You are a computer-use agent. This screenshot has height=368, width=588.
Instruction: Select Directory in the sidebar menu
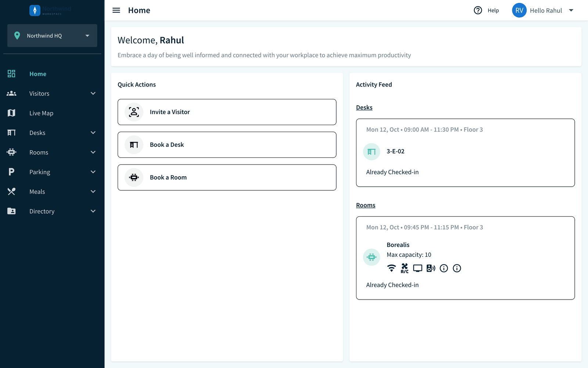[x=42, y=212]
